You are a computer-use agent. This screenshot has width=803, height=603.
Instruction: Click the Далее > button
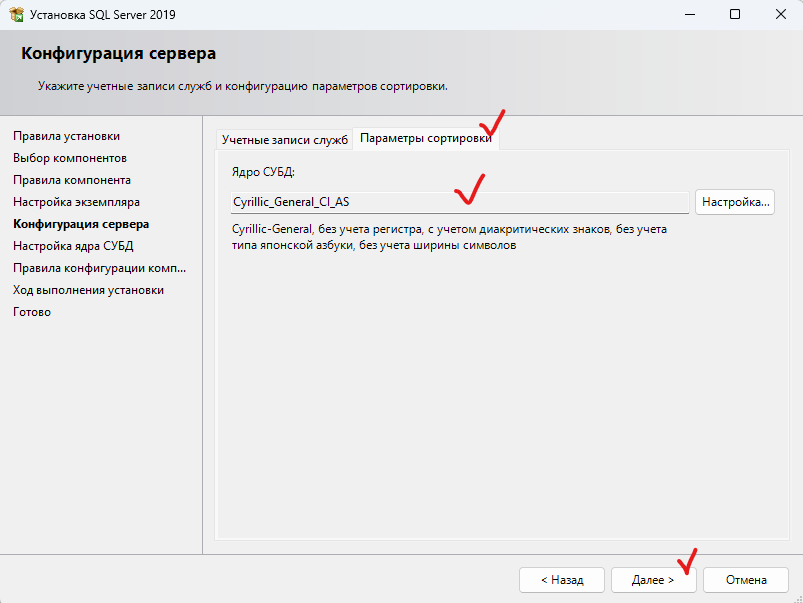point(653,580)
